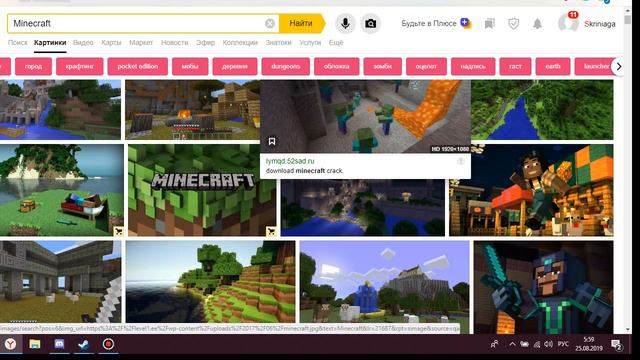Open search by image camera icon
The image size is (640, 360).
(x=370, y=24)
